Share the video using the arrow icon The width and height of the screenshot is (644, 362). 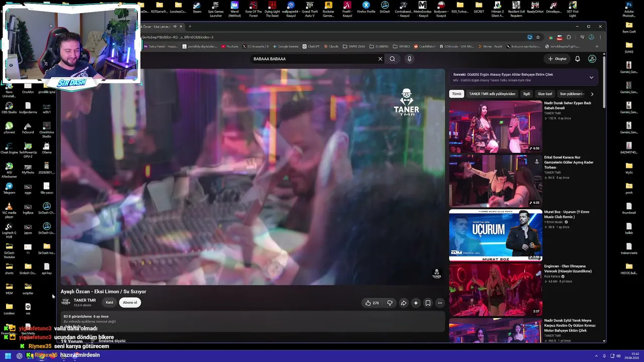coord(404,303)
